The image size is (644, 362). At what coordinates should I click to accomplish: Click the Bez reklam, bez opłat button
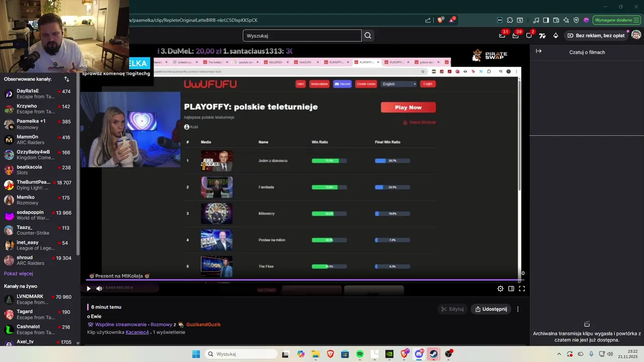[596, 36]
